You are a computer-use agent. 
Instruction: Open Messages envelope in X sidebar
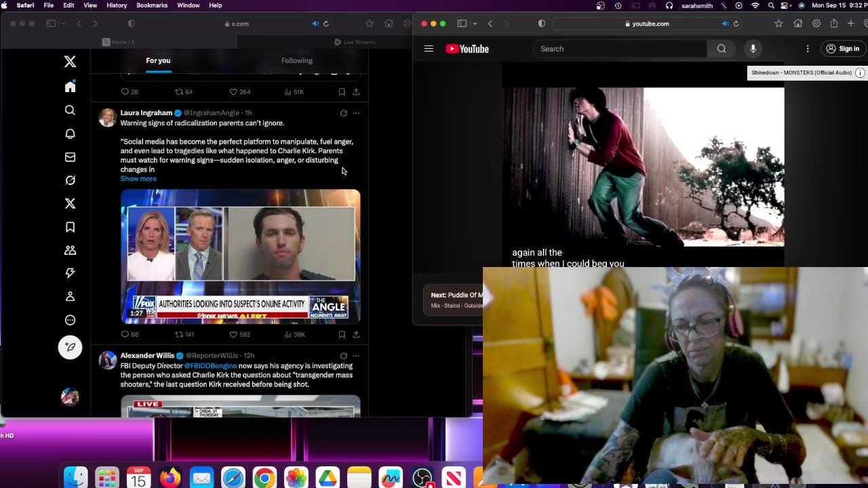(x=70, y=157)
